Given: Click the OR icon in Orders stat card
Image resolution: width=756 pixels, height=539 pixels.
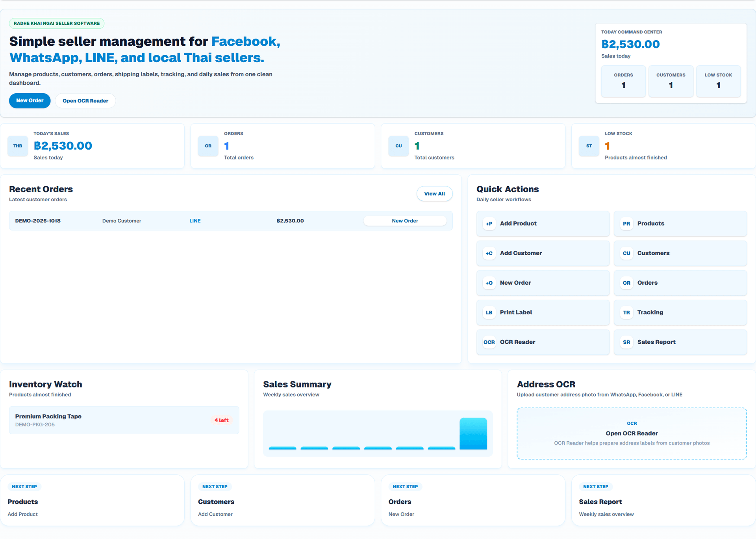Looking at the screenshot, I should 208,146.
